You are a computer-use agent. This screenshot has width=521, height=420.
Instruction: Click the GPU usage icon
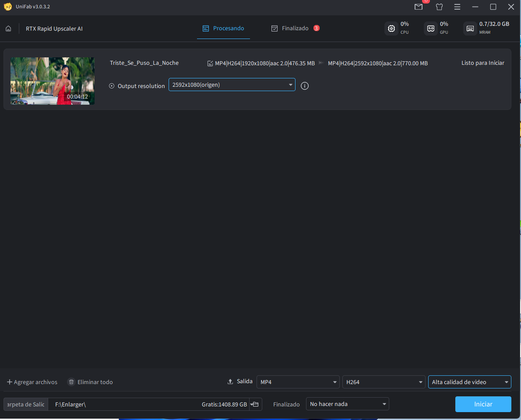pos(430,28)
